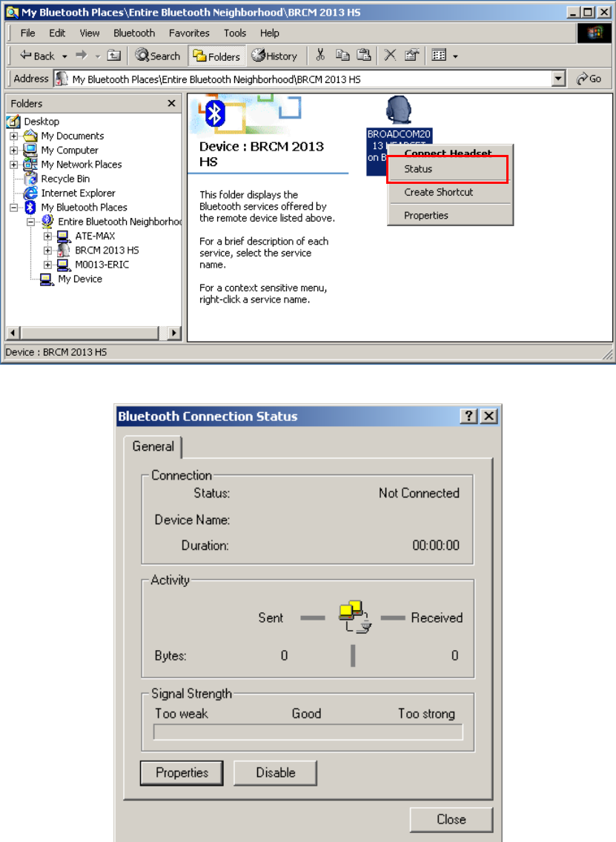
Task: Select Internet Explorer icon in tree
Action: tap(30, 193)
